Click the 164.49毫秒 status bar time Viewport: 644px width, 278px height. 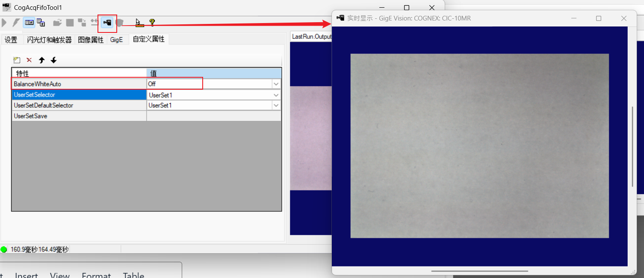[x=53, y=249]
